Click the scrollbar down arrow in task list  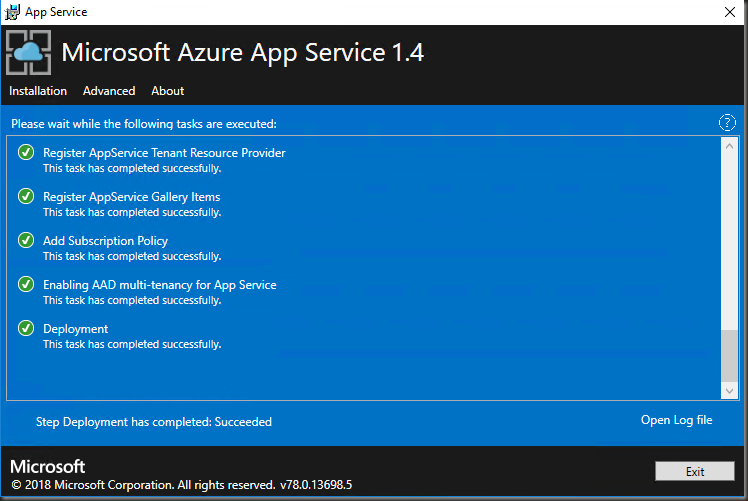729,391
